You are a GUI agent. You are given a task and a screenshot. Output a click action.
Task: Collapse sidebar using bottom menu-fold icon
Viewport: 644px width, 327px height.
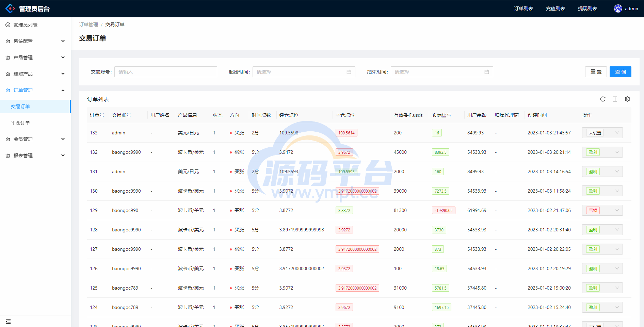pos(8,322)
